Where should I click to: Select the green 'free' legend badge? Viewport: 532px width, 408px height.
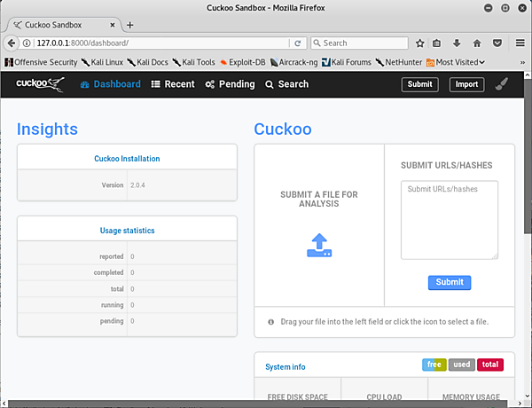(434, 365)
